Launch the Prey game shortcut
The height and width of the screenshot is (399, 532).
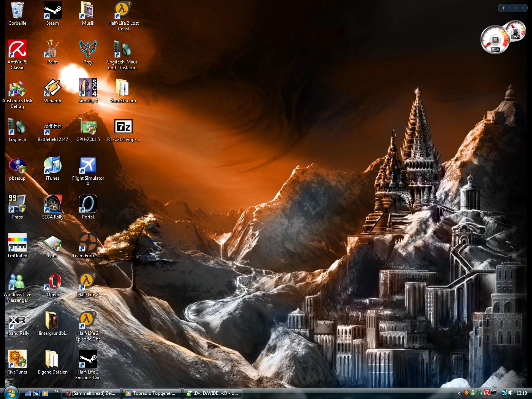[88, 52]
